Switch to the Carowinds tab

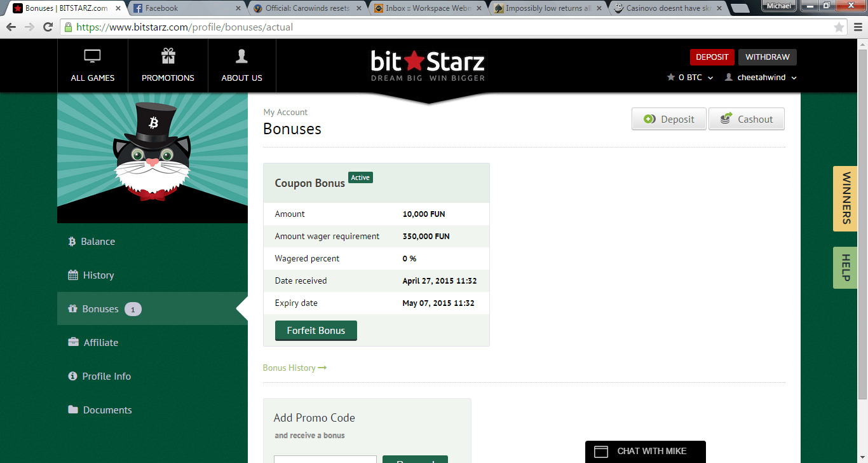pos(308,8)
